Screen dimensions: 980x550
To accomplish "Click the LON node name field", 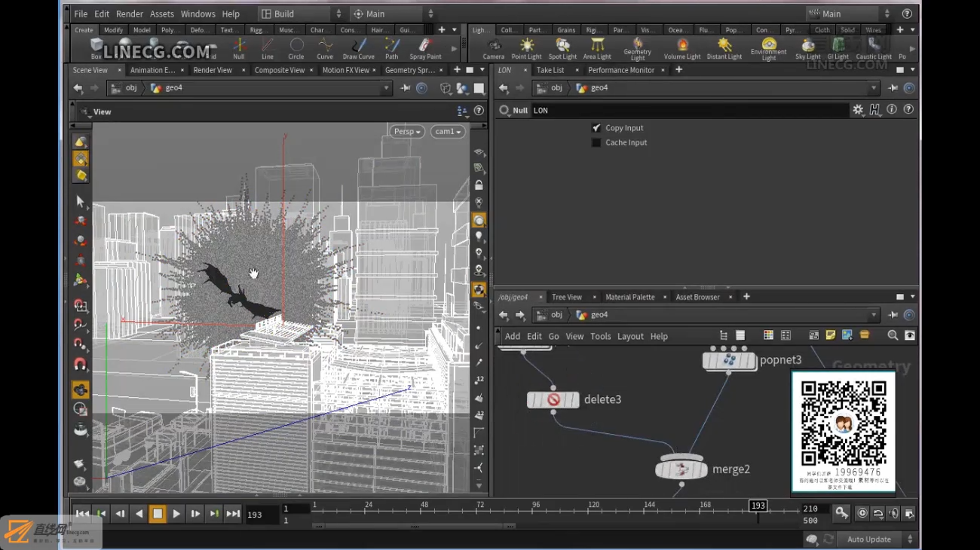I will [x=690, y=110].
